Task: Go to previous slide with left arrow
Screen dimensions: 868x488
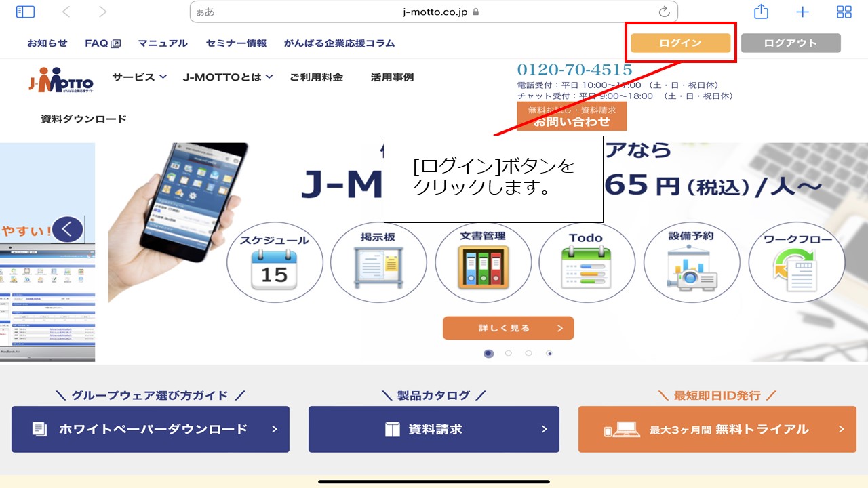Action: (x=67, y=229)
